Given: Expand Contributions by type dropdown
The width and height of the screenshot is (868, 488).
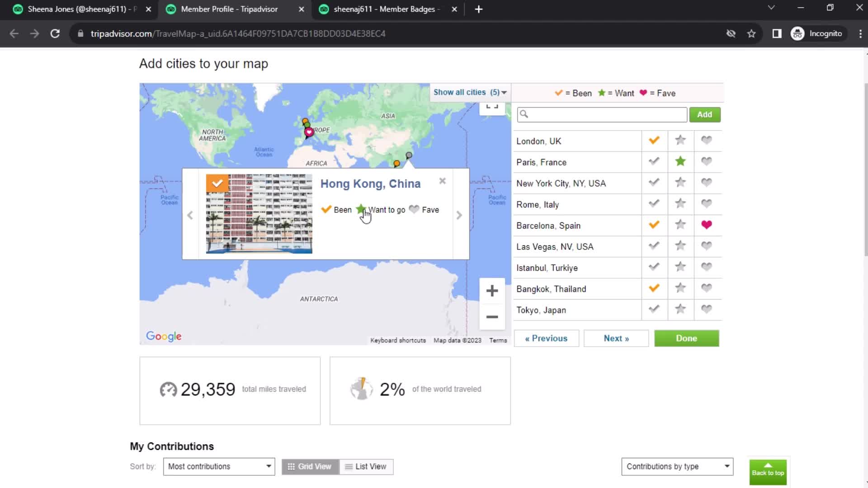Looking at the screenshot, I should click(x=677, y=466).
